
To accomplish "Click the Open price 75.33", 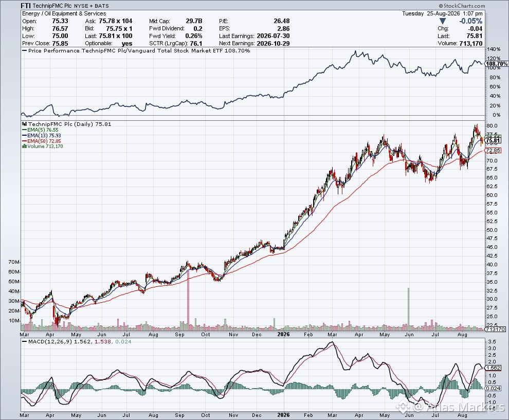I will click(60, 21).
